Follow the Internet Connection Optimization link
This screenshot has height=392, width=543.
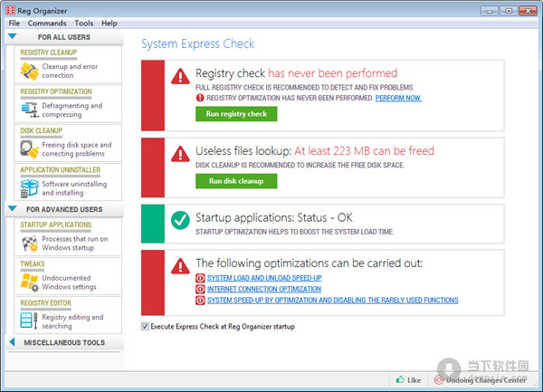[x=263, y=289]
